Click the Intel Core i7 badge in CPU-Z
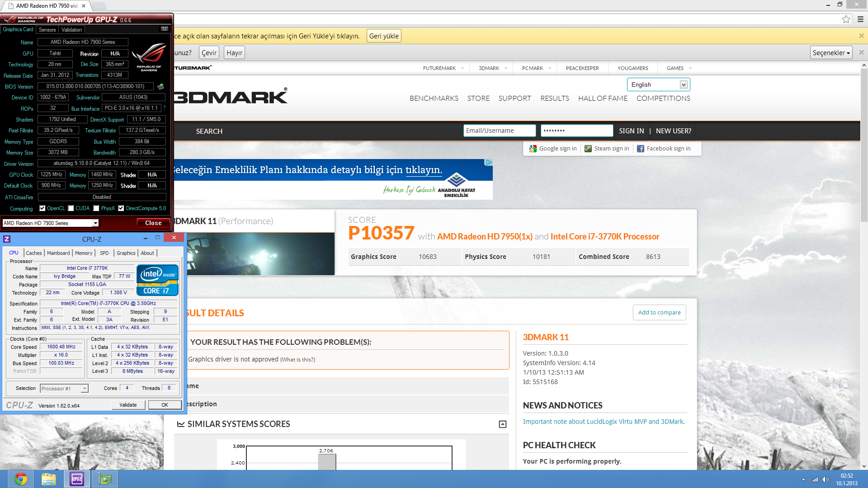 157,280
